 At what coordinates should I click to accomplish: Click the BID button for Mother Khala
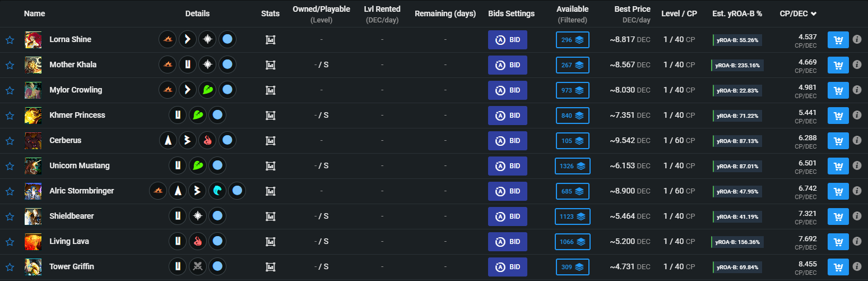tap(508, 65)
